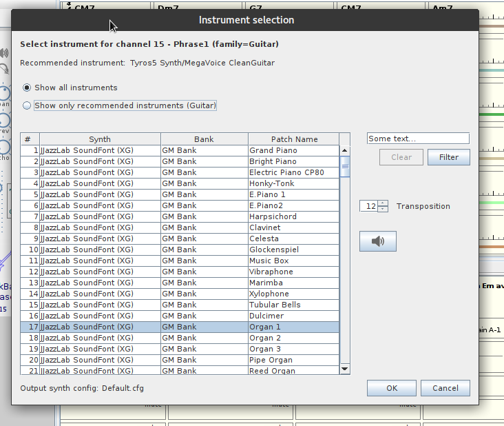Select E.Piano2 patch row
504x426 pixels.
pos(180,205)
